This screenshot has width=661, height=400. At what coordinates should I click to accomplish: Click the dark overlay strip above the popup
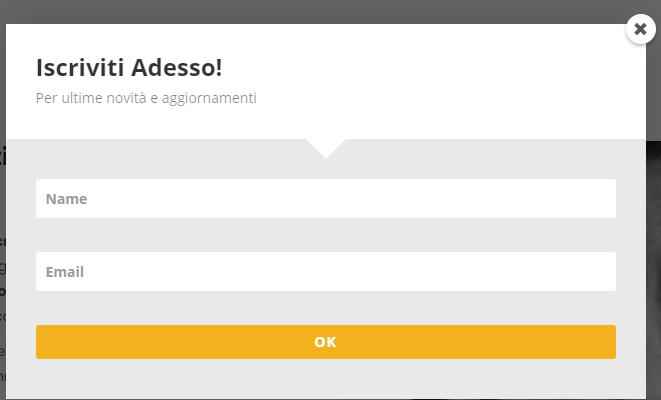pyautogui.click(x=300, y=11)
